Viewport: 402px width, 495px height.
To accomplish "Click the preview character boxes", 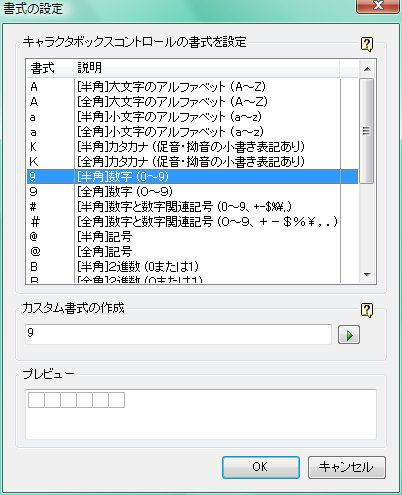I will click(x=76, y=400).
